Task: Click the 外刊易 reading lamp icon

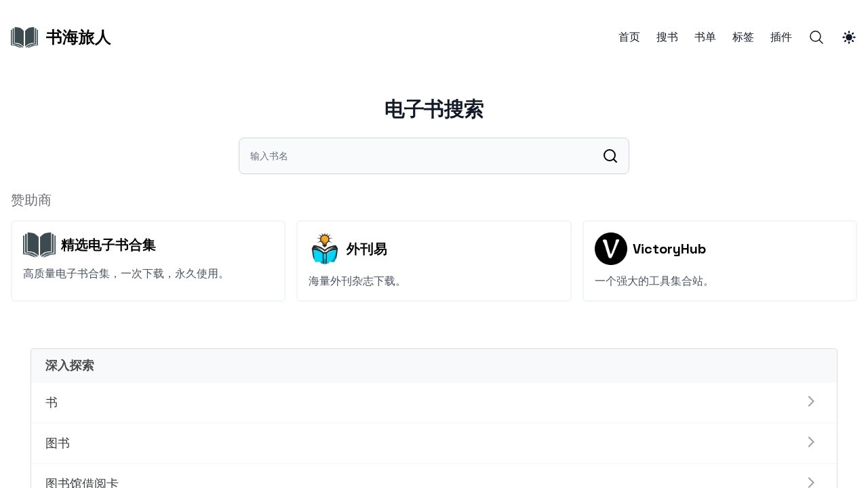Action: coord(325,249)
